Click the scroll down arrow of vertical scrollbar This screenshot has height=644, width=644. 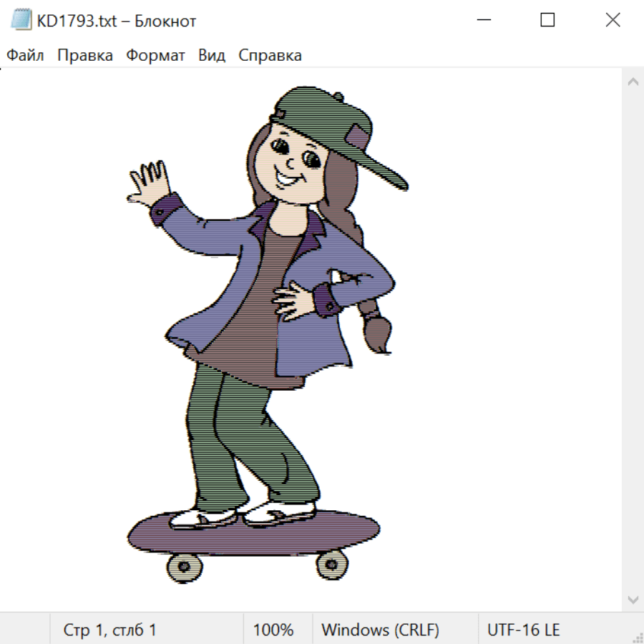[x=633, y=599]
